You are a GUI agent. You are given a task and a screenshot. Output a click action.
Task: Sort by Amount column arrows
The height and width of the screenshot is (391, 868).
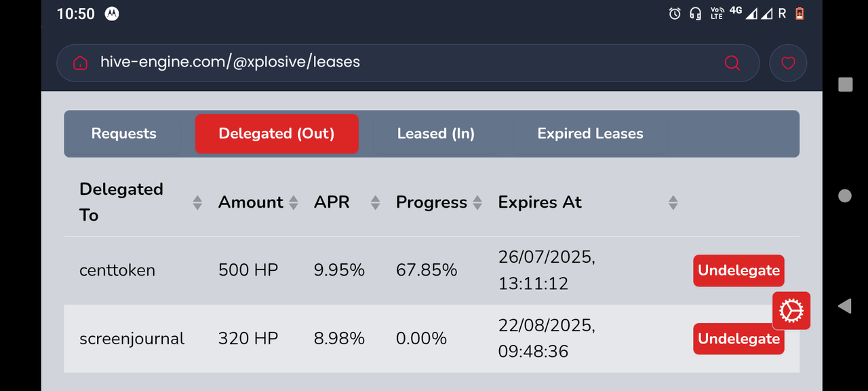click(x=294, y=202)
